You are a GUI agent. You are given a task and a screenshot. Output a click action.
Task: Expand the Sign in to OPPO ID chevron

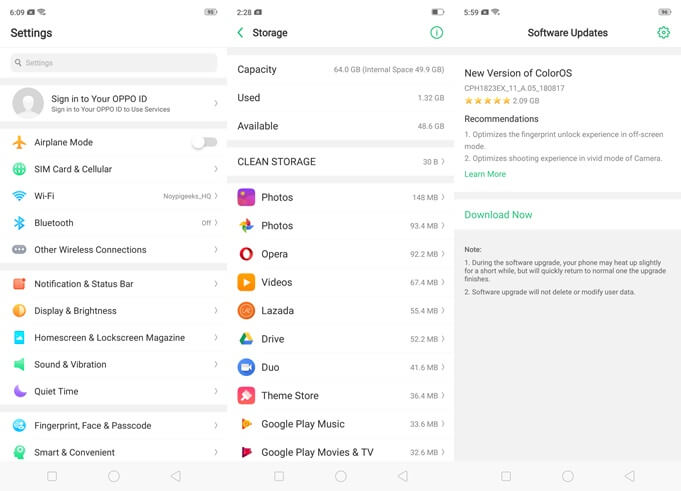pos(216,103)
